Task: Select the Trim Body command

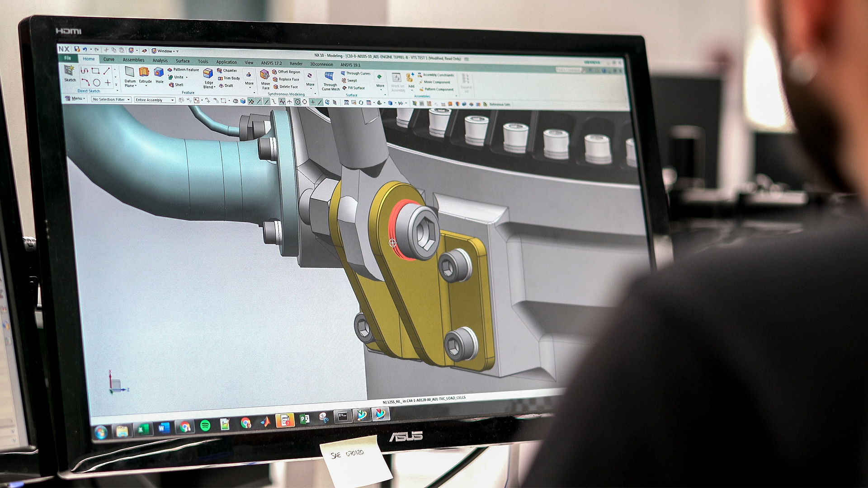Action: pyautogui.click(x=229, y=78)
